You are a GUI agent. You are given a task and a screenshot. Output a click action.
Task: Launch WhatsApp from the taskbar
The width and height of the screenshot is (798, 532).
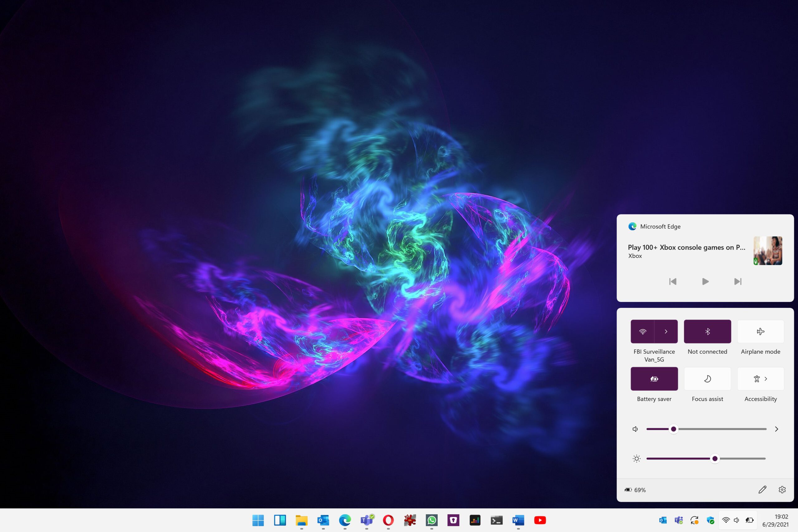pyautogui.click(x=431, y=520)
